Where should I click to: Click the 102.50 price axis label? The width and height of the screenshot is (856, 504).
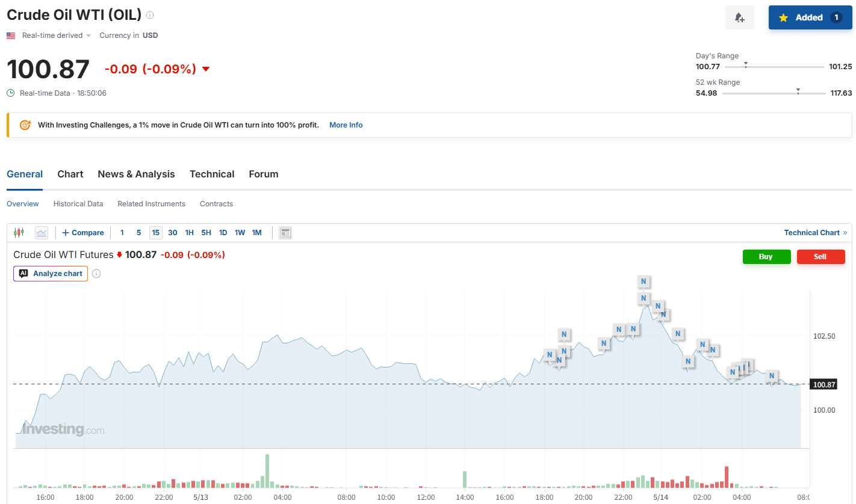coord(824,336)
